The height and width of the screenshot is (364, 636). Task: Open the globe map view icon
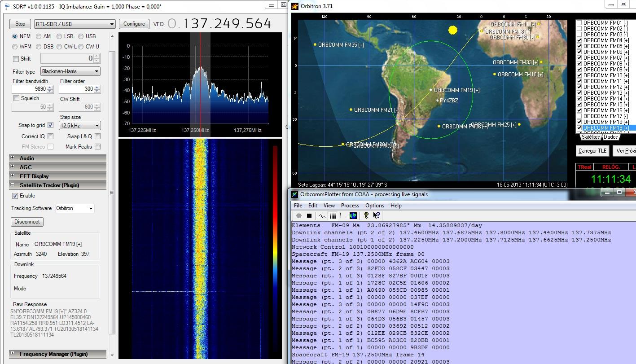coord(353,216)
